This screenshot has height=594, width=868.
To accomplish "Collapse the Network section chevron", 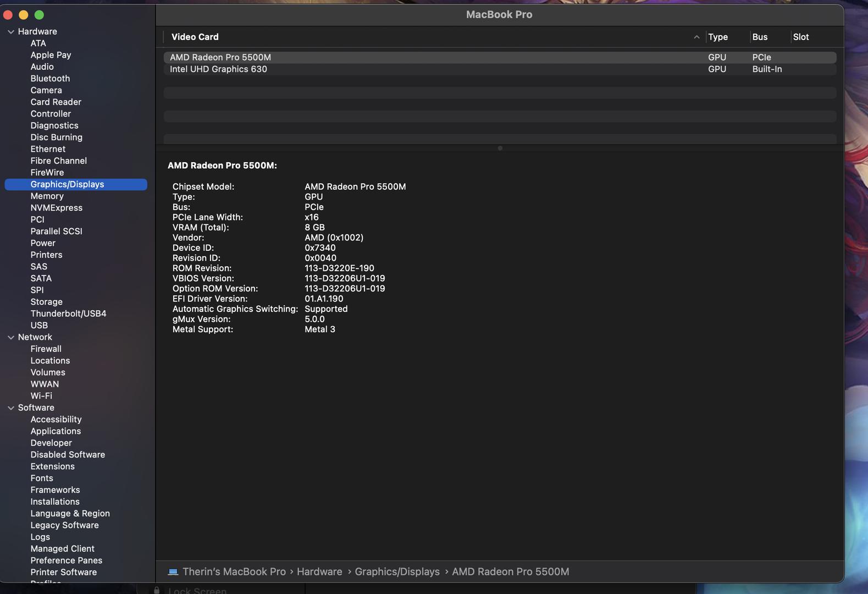I will pos(11,337).
